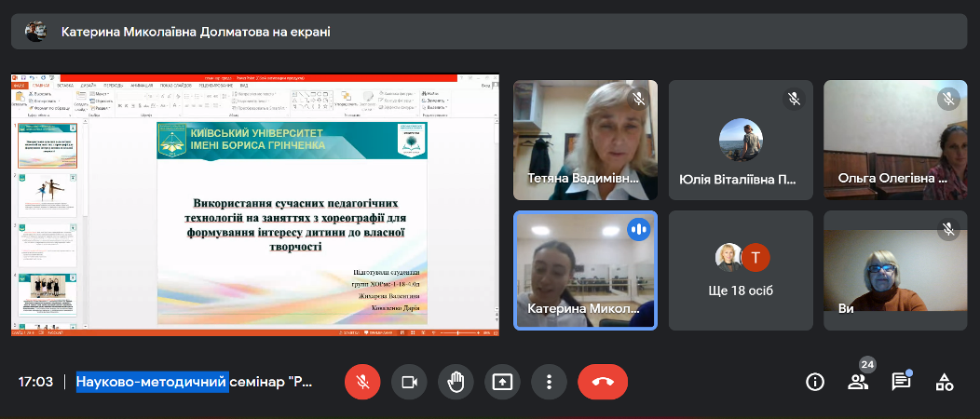Click muted mic icon on Тетяна Вадимівн tile

point(637,99)
